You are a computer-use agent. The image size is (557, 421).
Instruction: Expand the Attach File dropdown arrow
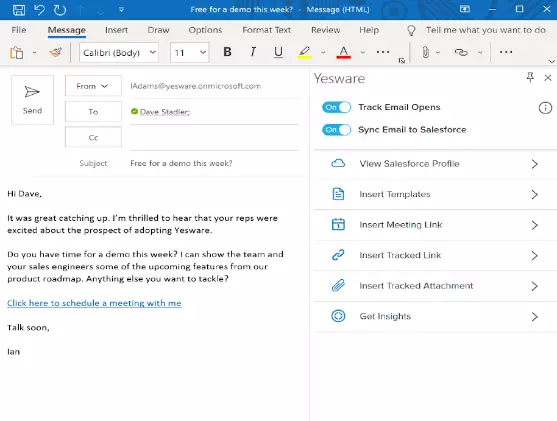438,53
